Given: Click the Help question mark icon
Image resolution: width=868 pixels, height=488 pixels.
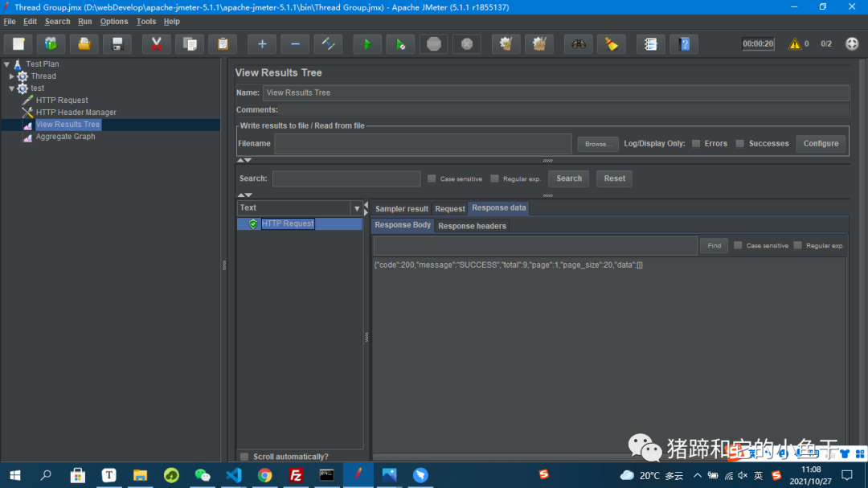Looking at the screenshot, I should [684, 43].
